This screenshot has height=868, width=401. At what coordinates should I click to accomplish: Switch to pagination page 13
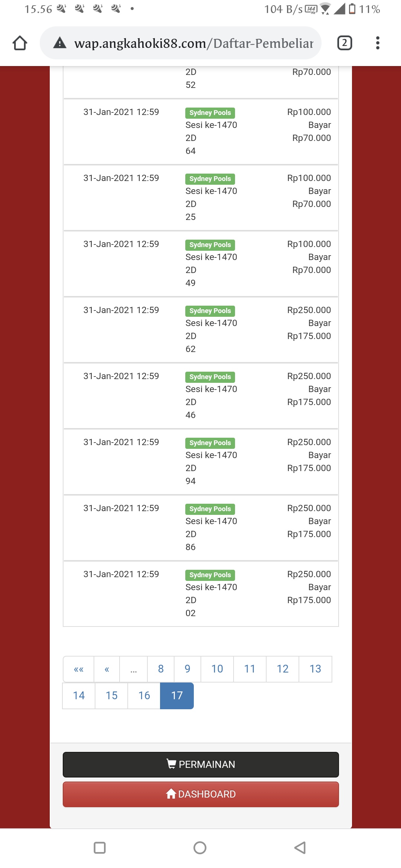point(315,669)
